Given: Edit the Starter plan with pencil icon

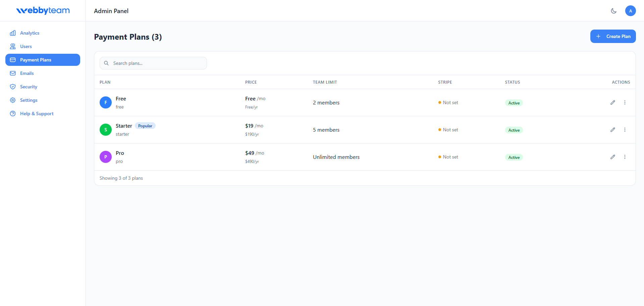Looking at the screenshot, I should point(613,130).
